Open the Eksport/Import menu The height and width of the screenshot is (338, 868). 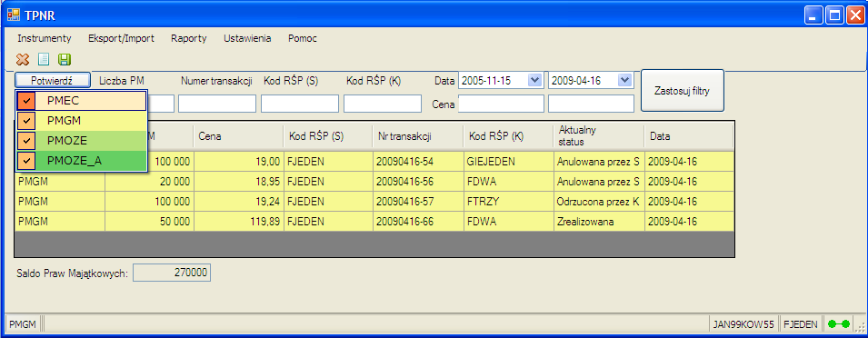(121, 38)
